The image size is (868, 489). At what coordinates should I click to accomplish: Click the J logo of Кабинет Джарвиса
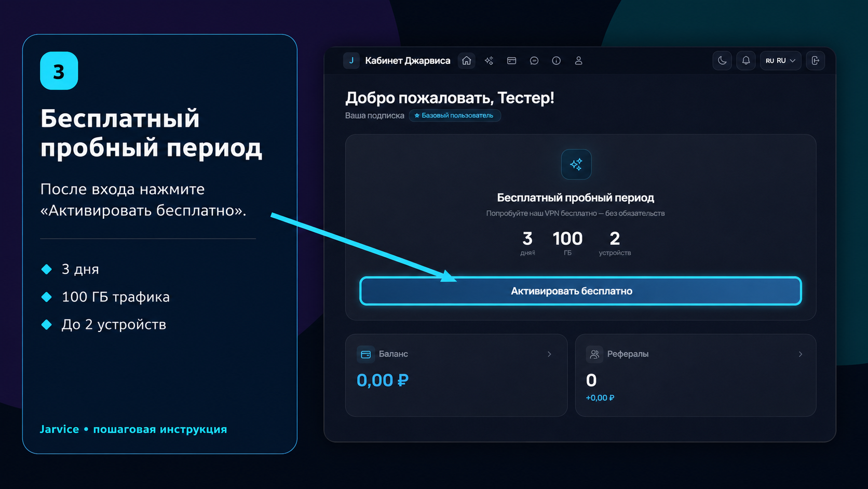(351, 61)
